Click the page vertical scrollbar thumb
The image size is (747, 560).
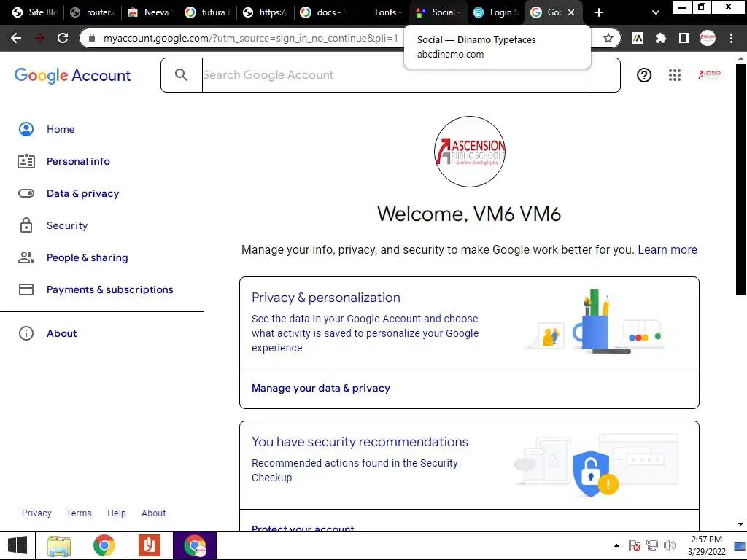[740, 179]
